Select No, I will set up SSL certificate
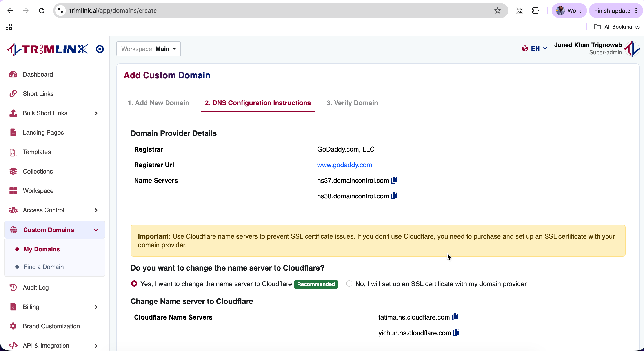The height and width of the screenshot is (351, 644). coord(349,283)
